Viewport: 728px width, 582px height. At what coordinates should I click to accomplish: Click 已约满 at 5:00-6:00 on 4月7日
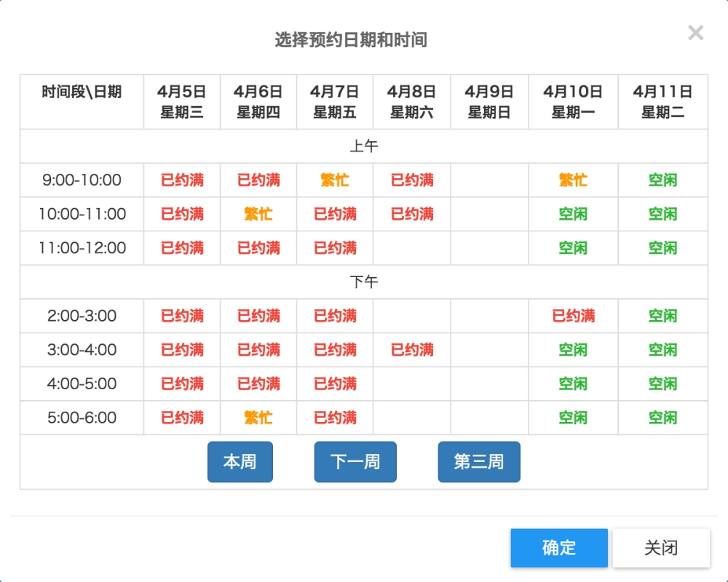(335, 418)
